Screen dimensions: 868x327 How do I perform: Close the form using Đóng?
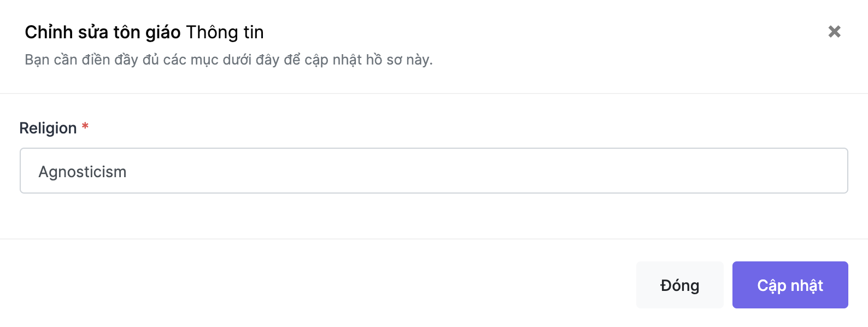[680, 285]
